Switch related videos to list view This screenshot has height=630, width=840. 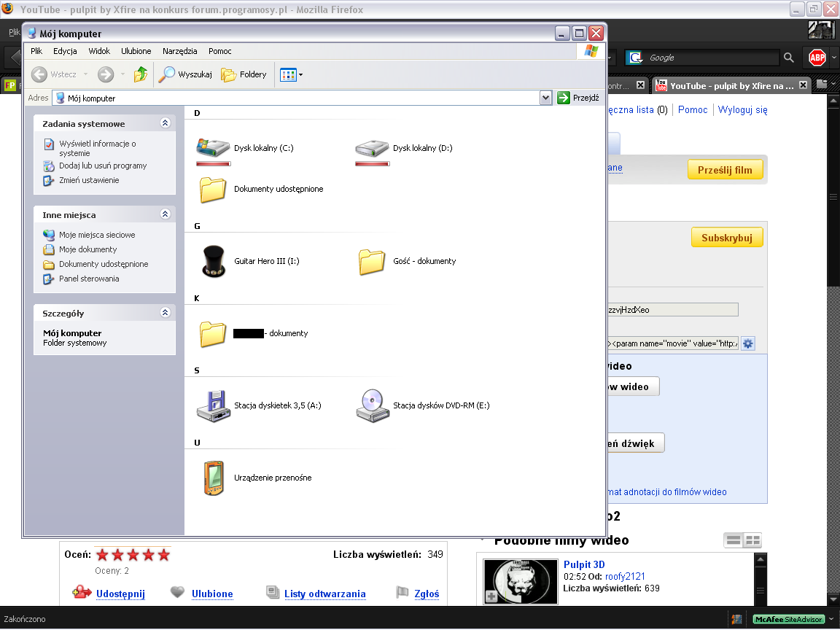[x=733, y=540]
